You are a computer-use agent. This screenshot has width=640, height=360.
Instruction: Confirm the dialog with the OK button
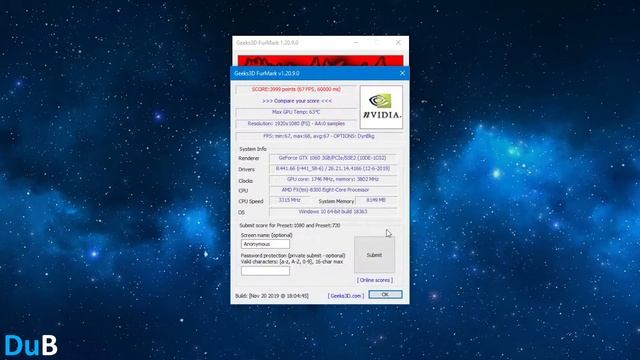[x=385, y=294]
